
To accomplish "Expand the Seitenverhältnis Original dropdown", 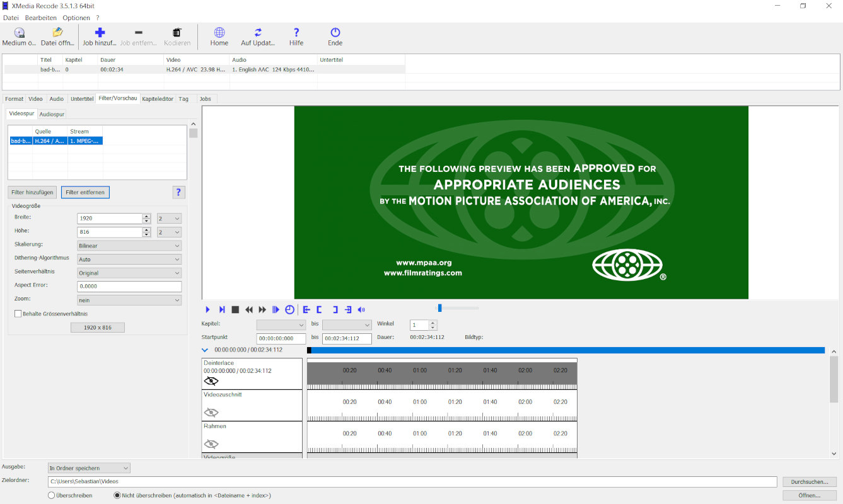I will click(129, 273).
